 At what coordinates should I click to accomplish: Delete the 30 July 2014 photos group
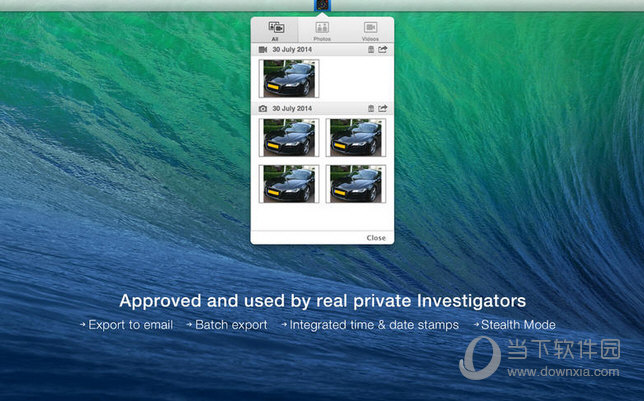371,108
